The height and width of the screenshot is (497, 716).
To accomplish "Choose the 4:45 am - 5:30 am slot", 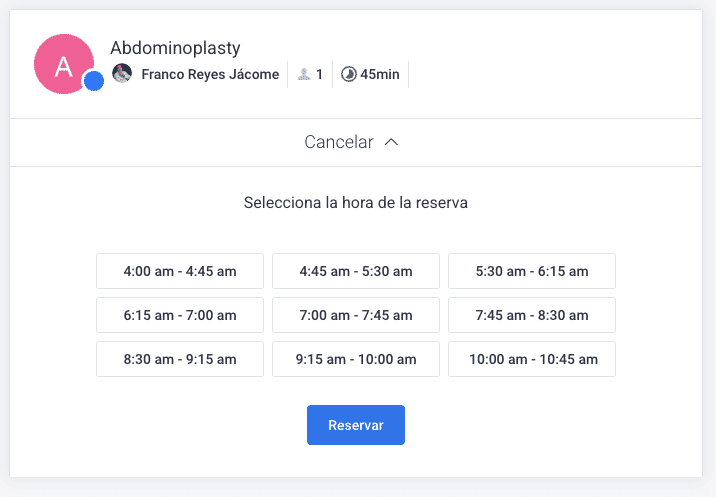I will [x=356, y=271].
